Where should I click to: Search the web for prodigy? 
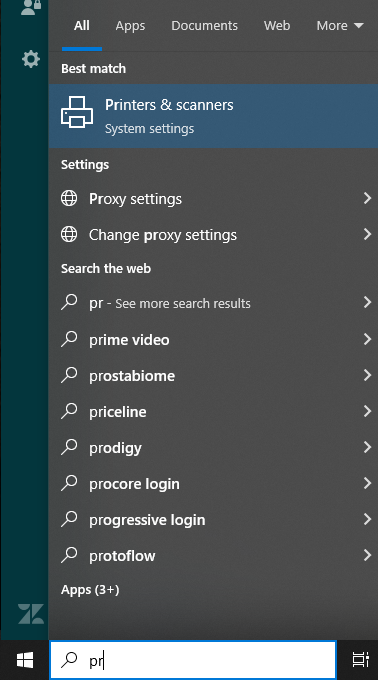[x=213, y=447]
